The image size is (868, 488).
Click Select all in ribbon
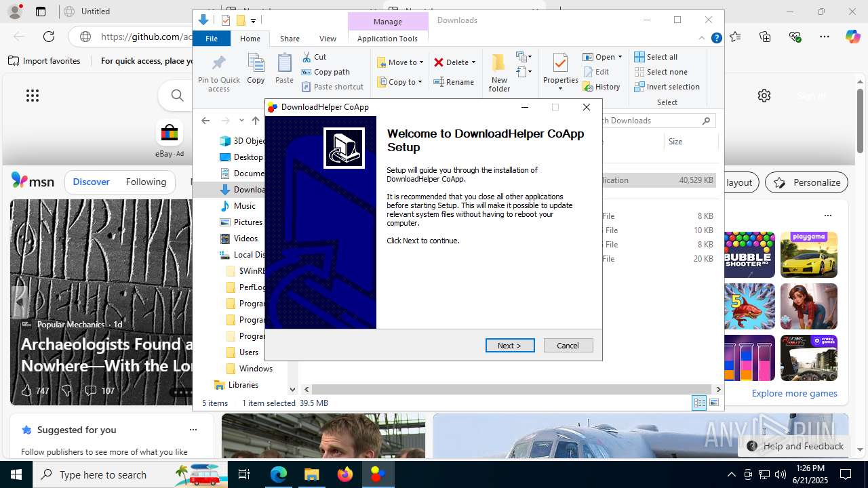coord(656,57)
